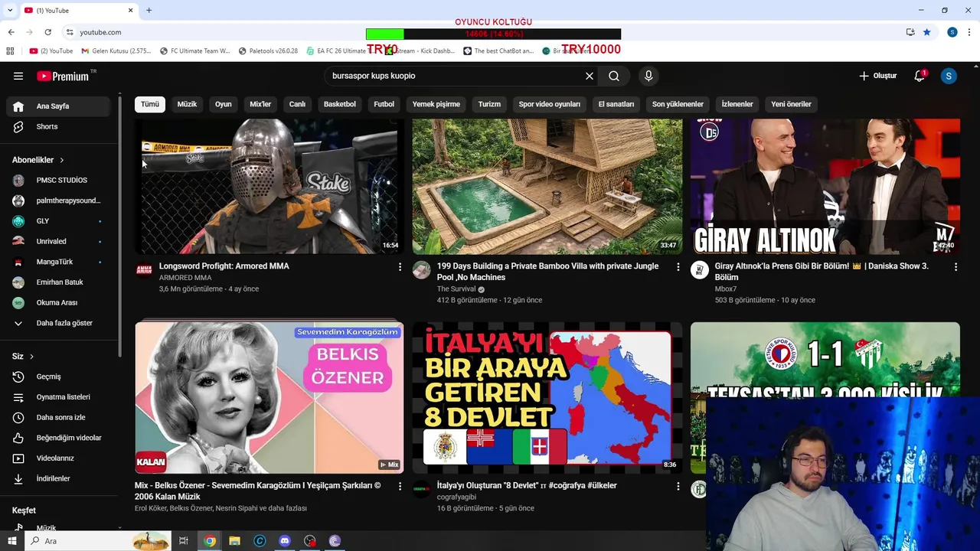This screenshot has width=980, height=551.
Task: Select the Mix'ler filter chip
Action: click(260, 104)
